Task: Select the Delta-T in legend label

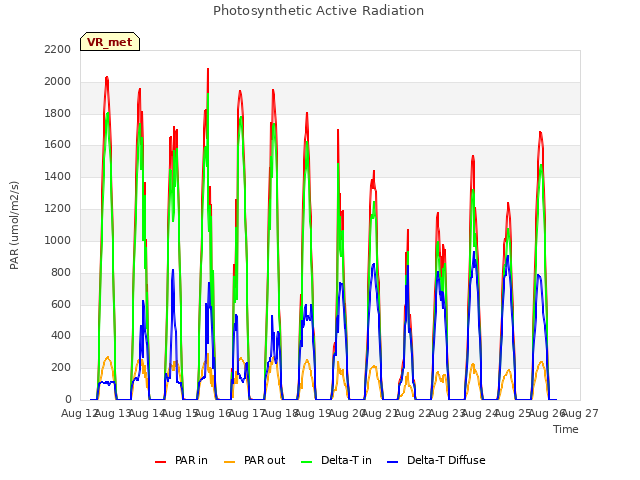Action: click(x=346, y=460)
